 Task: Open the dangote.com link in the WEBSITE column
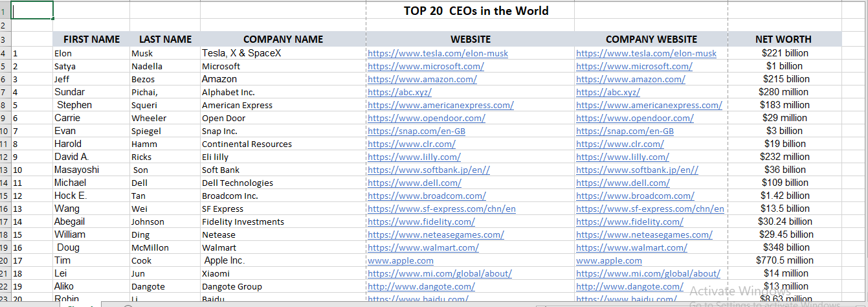421,286
